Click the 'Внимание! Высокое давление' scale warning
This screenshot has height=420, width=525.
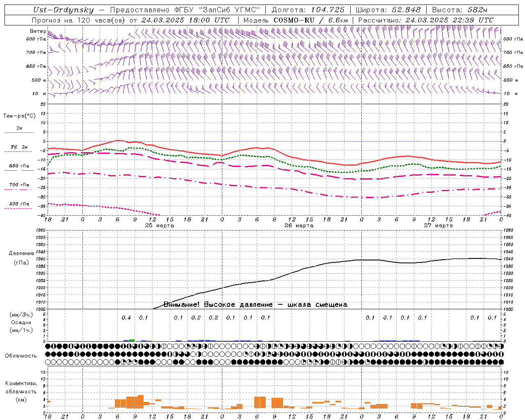(218, 305)
